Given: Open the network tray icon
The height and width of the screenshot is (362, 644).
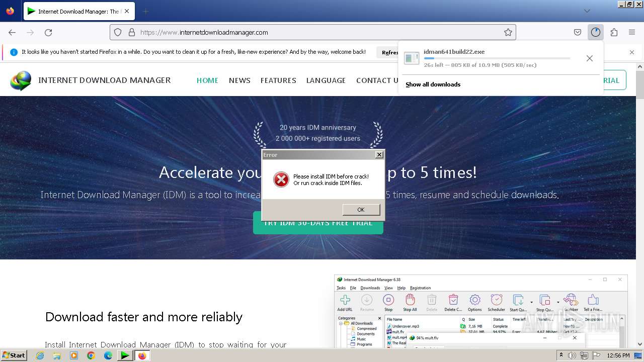Looking at the screenshot, I should pos(584,355).
